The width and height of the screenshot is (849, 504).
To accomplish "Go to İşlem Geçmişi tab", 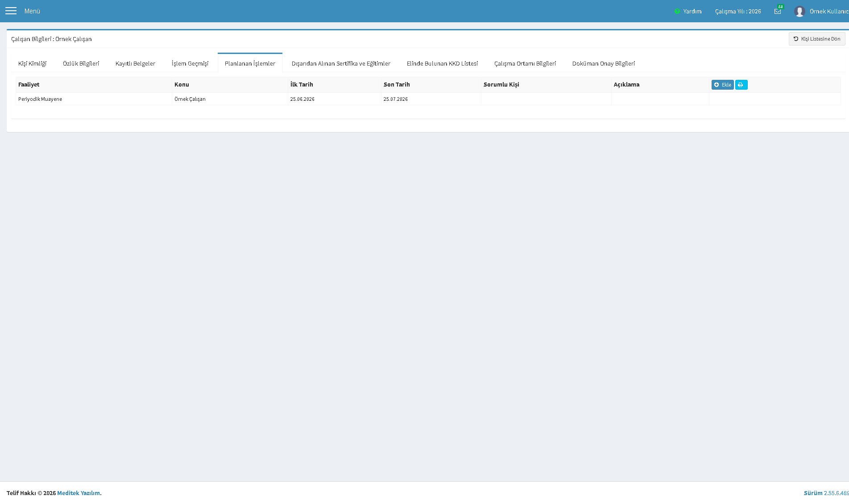I will pyautogui.click(x=190, y=63).
